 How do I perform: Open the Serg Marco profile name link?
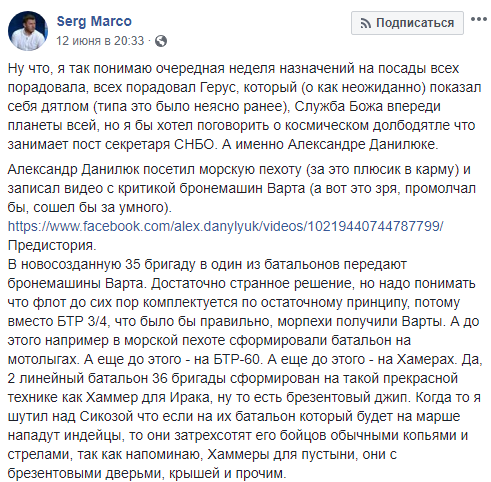pos(94,21)
